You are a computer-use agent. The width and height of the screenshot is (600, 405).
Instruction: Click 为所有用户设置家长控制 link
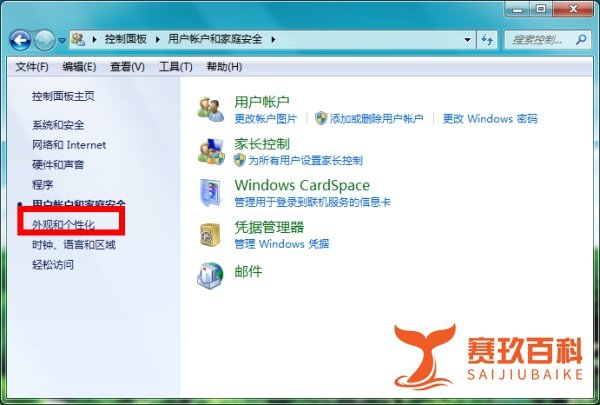point(305,160)
